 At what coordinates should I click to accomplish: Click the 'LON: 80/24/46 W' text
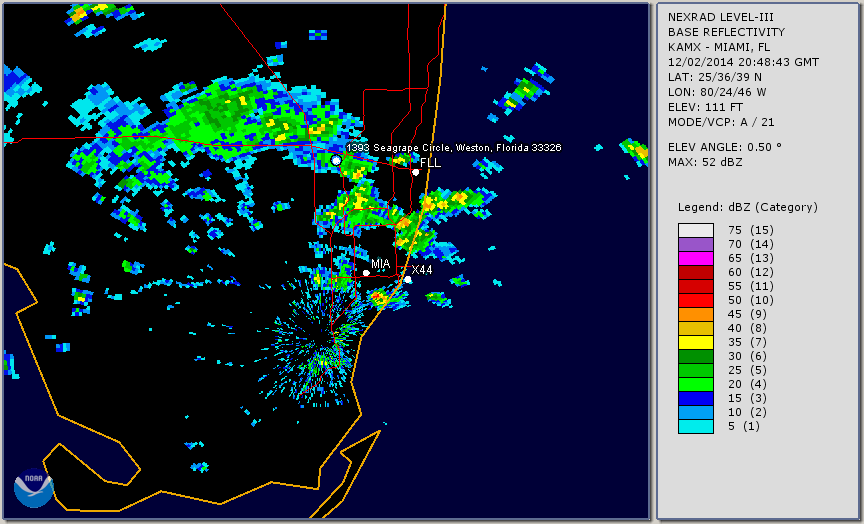point(717,92)
